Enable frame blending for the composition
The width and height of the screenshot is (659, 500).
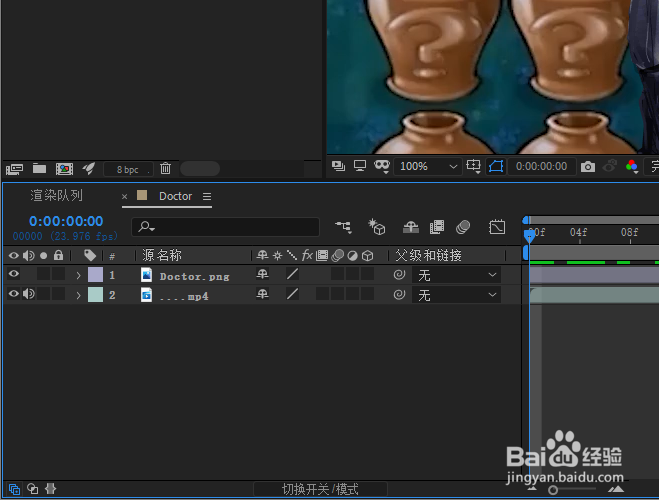(x=437, y=227)
